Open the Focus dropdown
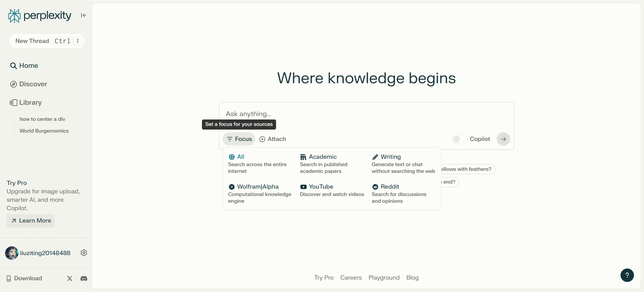The height and width of the screenshot is (292, 644). 239,139
